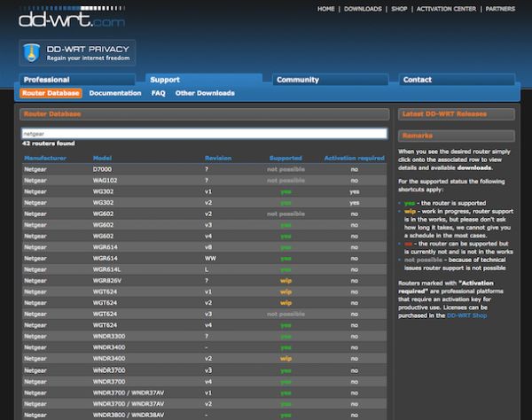
Task: Open the WGT624 v3 row
Action: (x=204, y=315)
